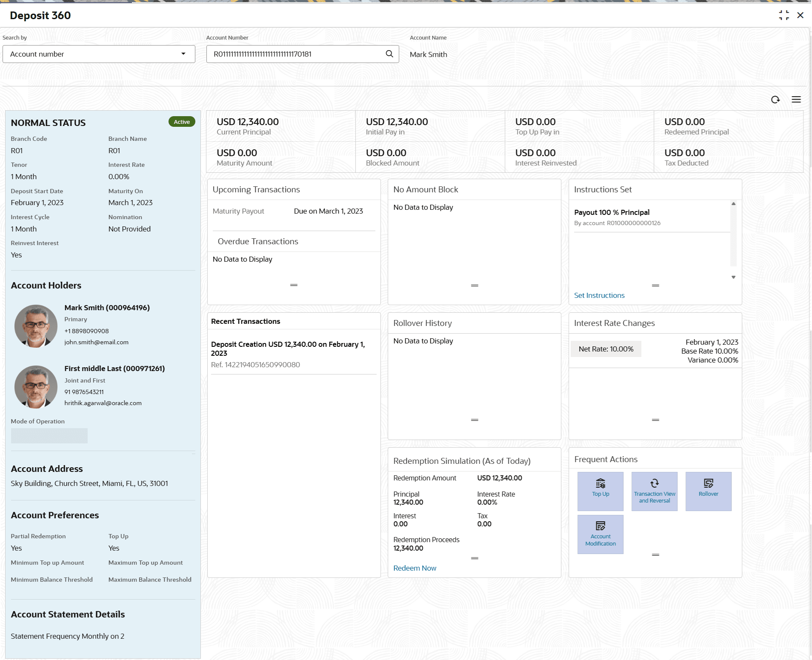
Task: Click the Set Instructions link
Action: pyautogui.click(x=599, y=295)
